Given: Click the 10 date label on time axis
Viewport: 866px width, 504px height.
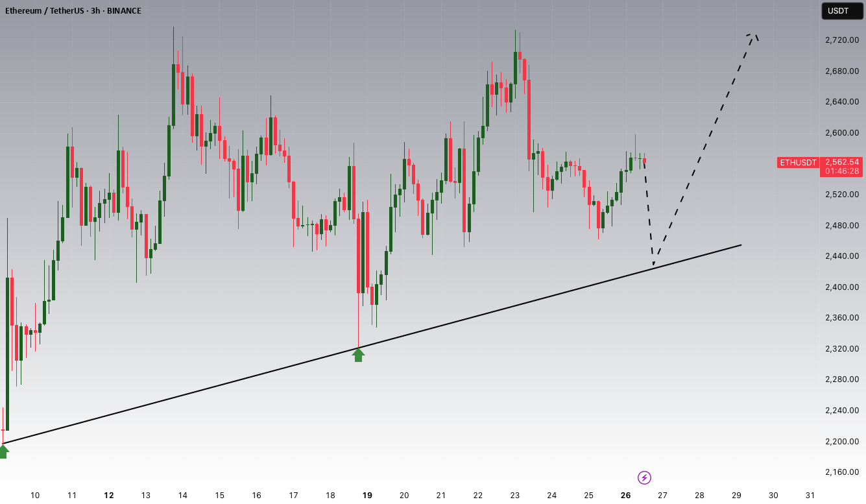Looking at the screenshot, I should [35, 495].
